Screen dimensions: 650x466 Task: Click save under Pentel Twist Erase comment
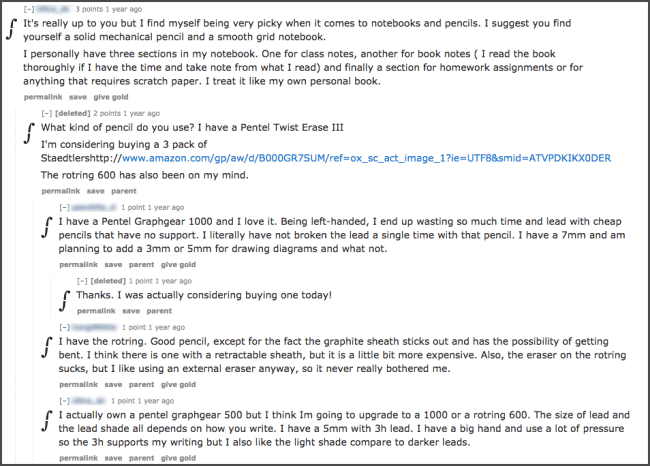pos(95,191)
